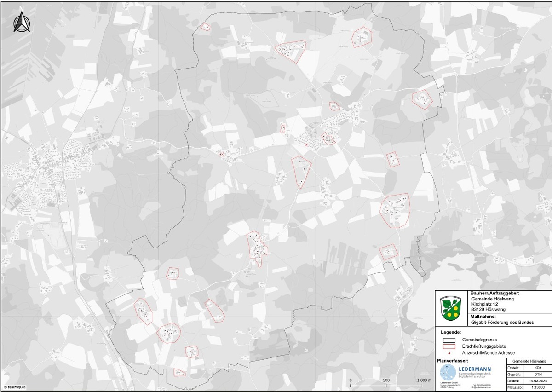The image size is (552, 392).
Task: Click the 'Anzuschließende Adresse' legend label
Action: pos(489,353)
